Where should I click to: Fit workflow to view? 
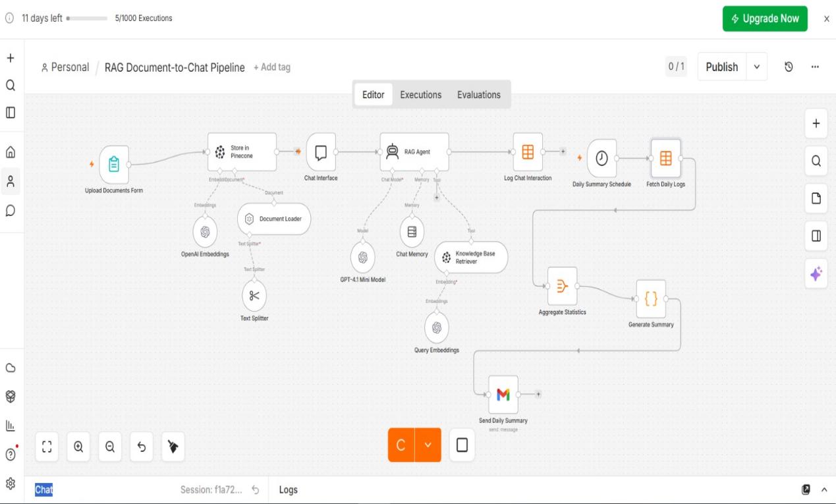[47, 446]
